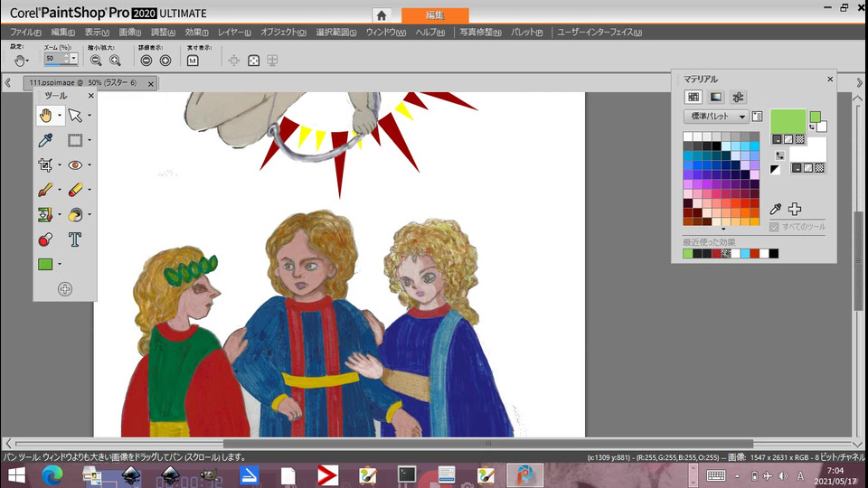The width and height of the screenshot is (868, 488).
Task: Click the Home icon tab
Action: (x=382, y=14)
